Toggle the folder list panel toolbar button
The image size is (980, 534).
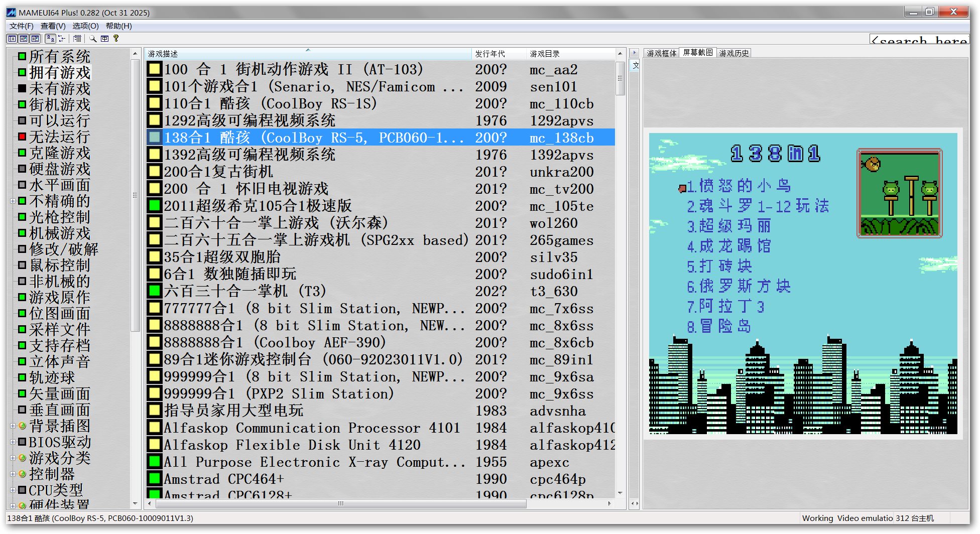[x=12, y=39]
